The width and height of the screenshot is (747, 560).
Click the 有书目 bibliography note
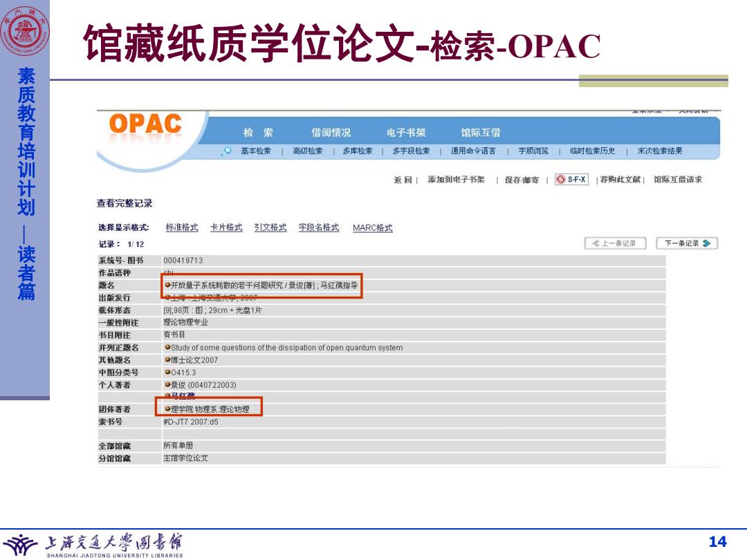(x=174, y=335)
